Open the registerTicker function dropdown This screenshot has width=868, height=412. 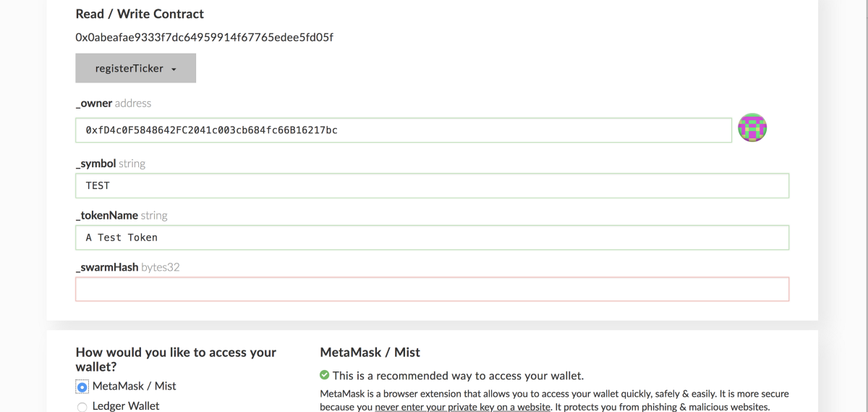135,69
